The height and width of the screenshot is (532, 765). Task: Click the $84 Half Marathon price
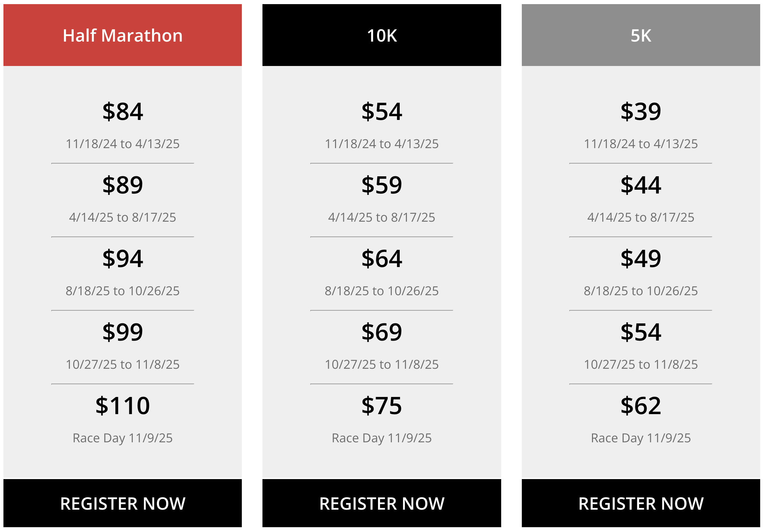[x=122, y=112]
